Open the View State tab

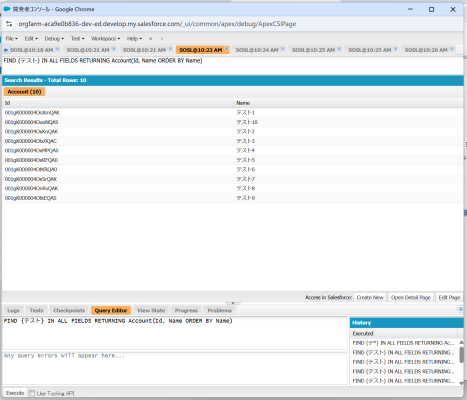click(x=151, y=310)
